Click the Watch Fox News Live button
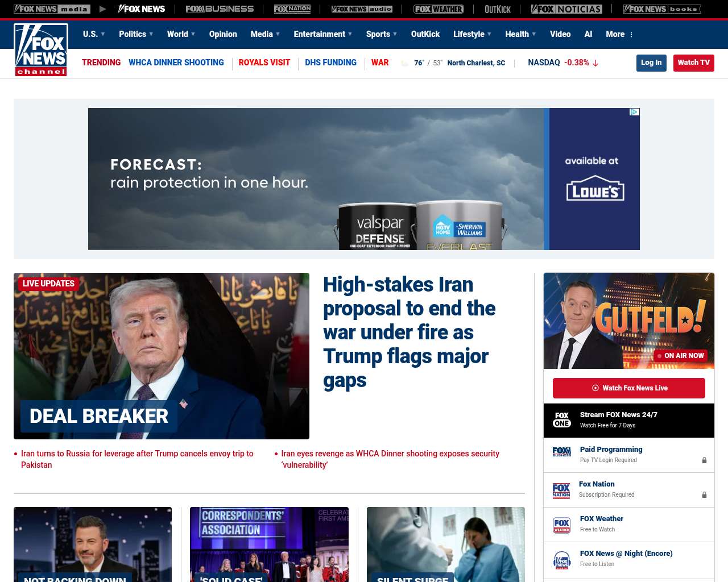 (x=629, y=388)
